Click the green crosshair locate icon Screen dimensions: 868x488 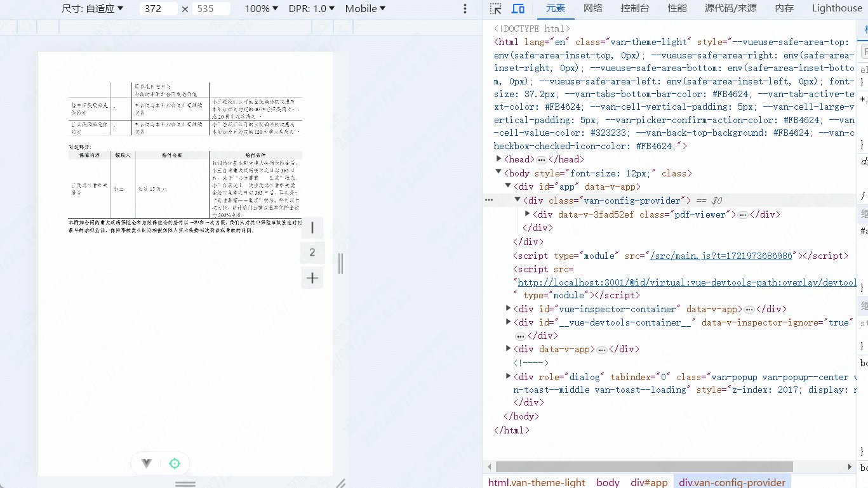click(x=174, y=464)
